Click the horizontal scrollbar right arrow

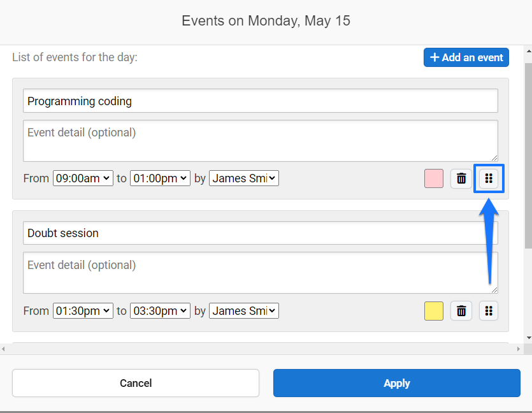coord(519,349)
